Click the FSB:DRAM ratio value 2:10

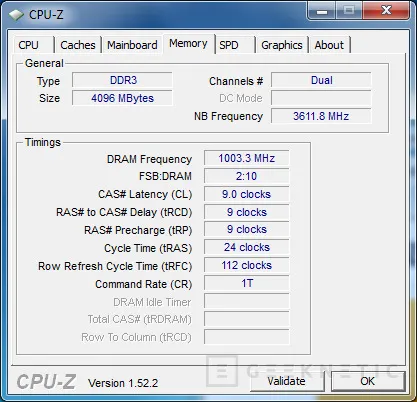coord(247,176)
